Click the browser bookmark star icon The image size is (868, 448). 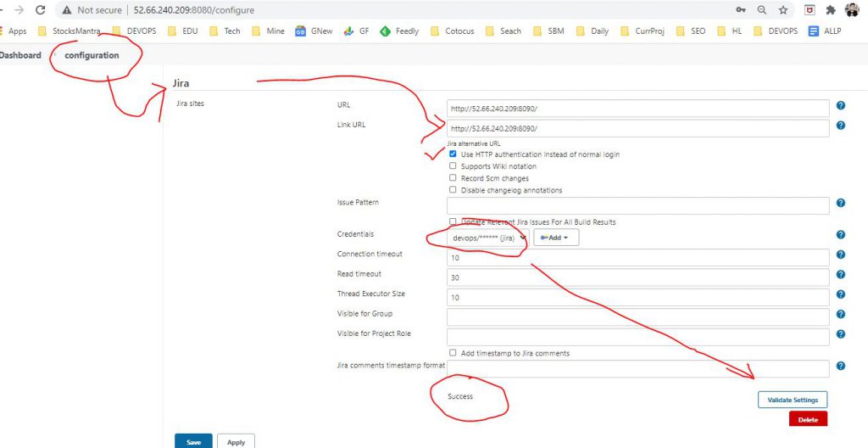click(x=782, y=10)
